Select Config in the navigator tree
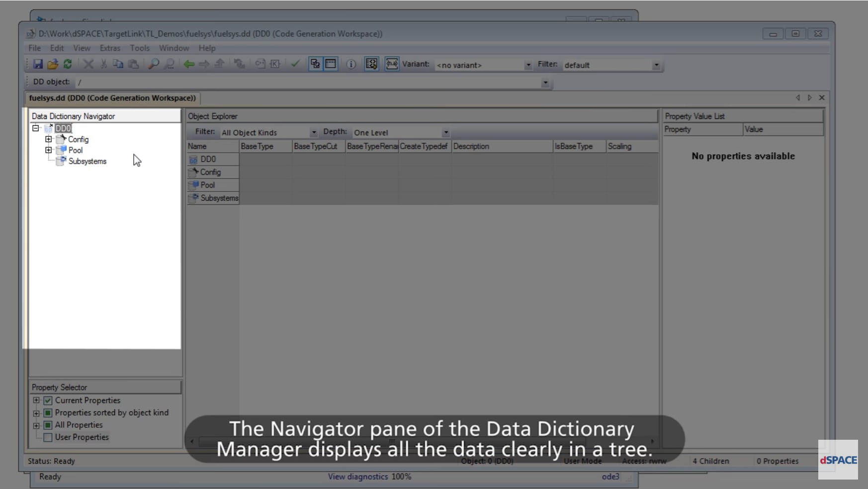 click(78, 139)
